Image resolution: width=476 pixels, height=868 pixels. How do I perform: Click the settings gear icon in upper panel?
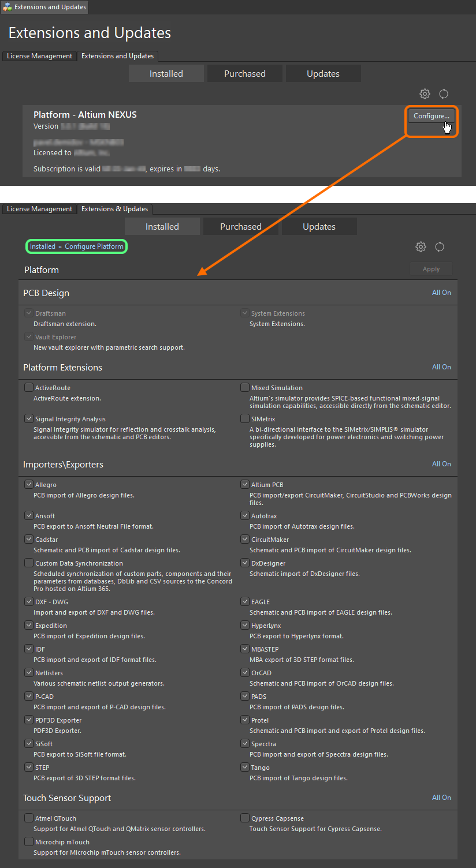coord(425,94)
